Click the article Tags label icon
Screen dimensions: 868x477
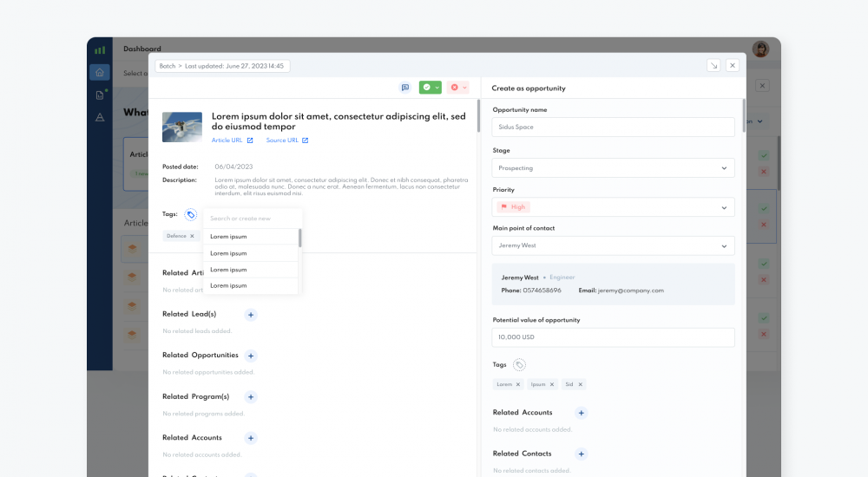(190, 215)
